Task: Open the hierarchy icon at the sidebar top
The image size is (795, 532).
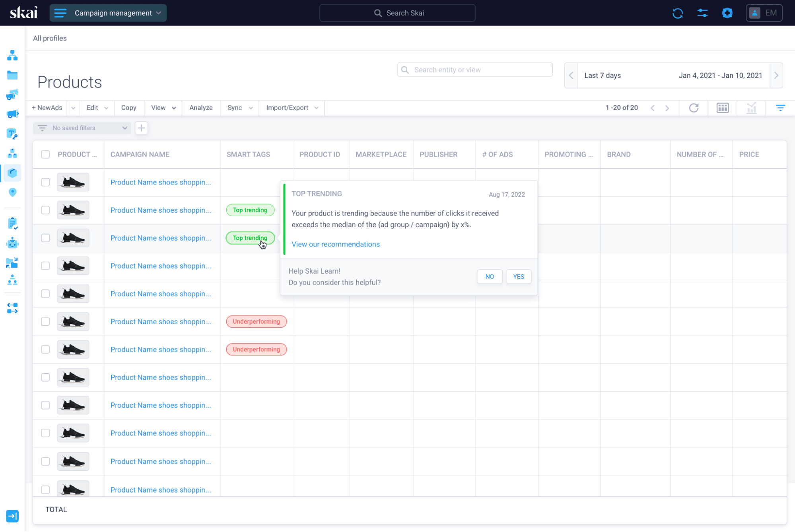Action: 12,55
